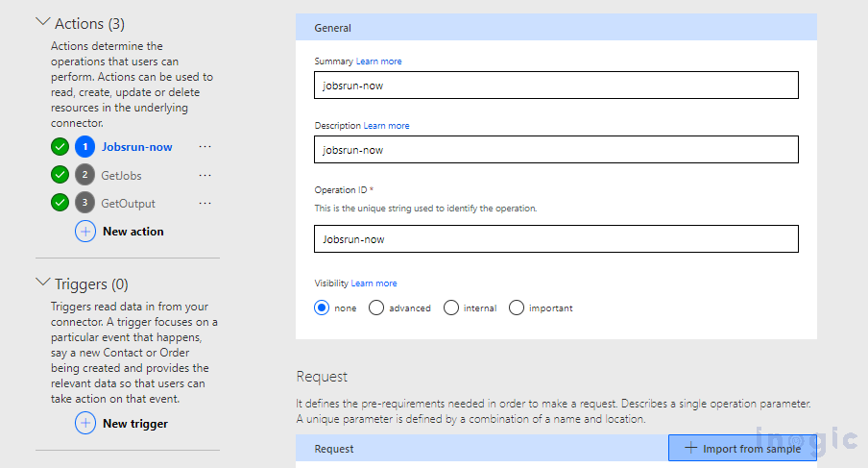Screen dimensions: 868x468
Task: Open the ellipsis menu for GetOutput action
Action: tap(205, 204)
